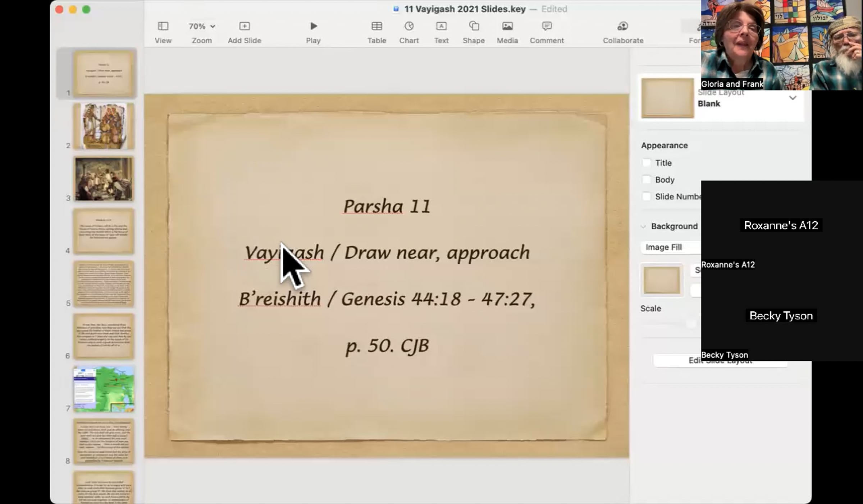Select slide 3 thumbnail

point(104,179)
